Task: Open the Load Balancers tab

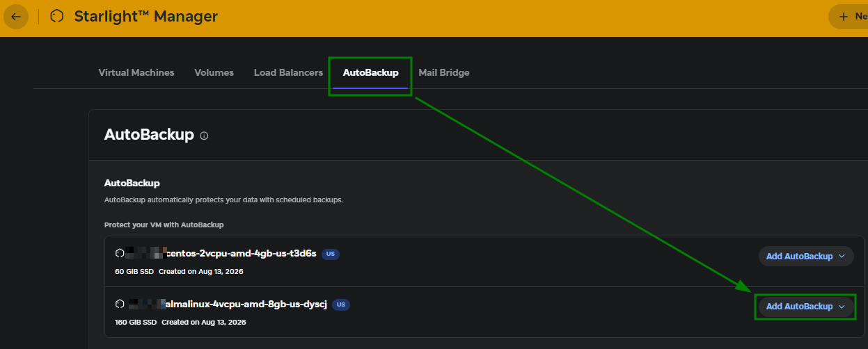Action: pyautogui.click(x=288, y=72)
